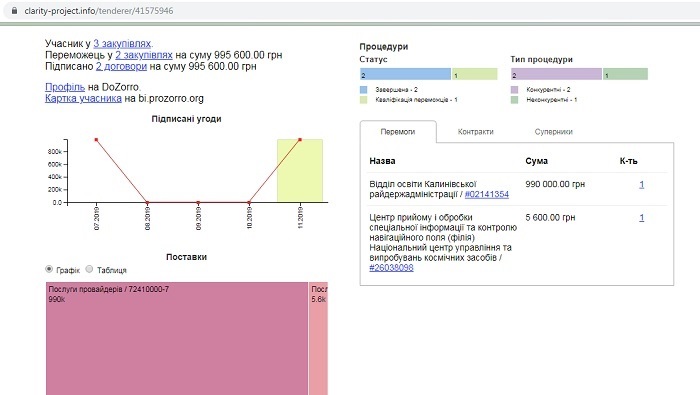Open the '2 договори' link
The image size is (700, 395).
click(121, 67)
